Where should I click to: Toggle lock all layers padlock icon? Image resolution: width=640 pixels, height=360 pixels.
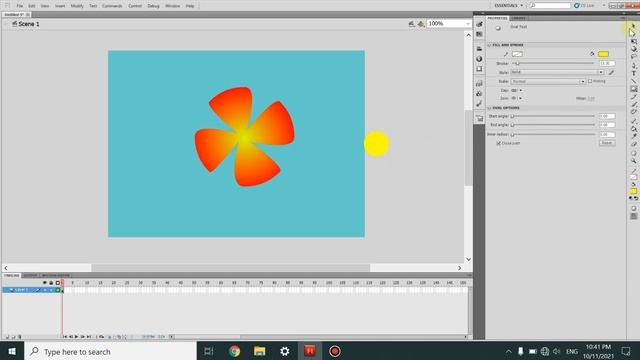(x=51, y=282)
